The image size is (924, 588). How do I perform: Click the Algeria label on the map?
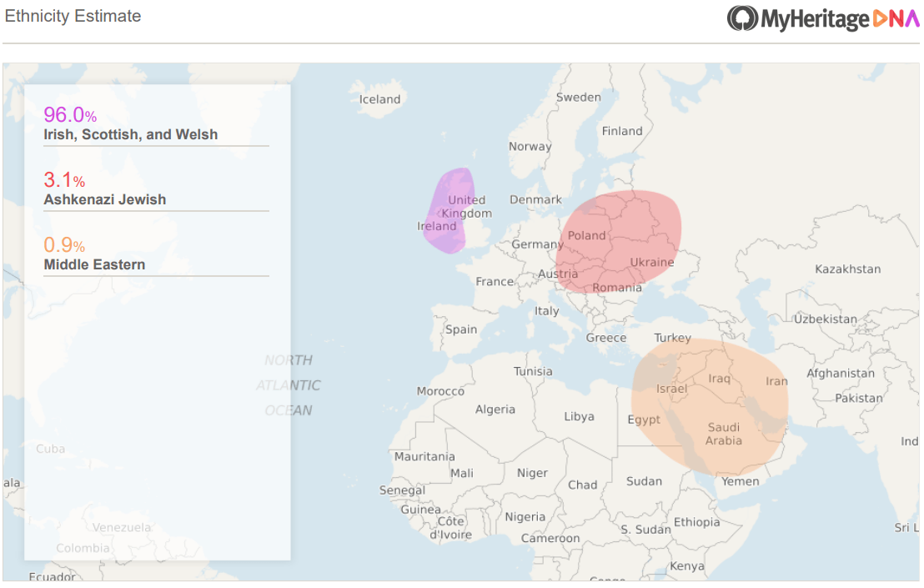coord(495,410)
